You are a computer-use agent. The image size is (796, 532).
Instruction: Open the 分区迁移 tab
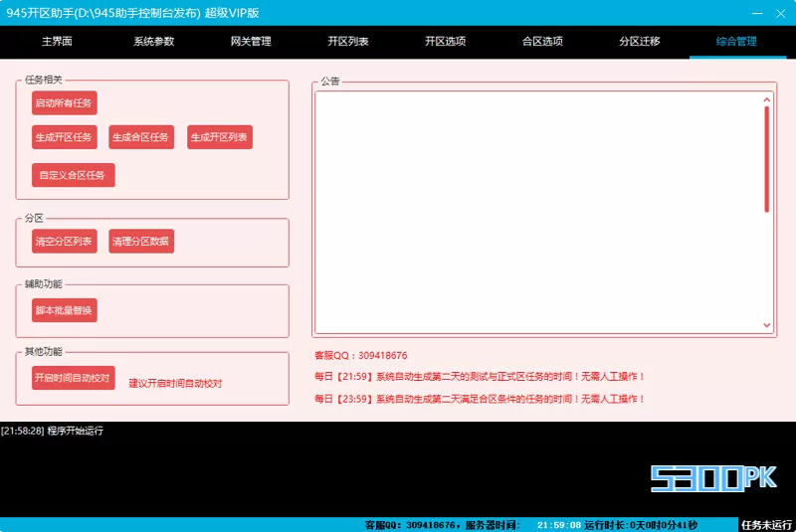coord(639,42)
